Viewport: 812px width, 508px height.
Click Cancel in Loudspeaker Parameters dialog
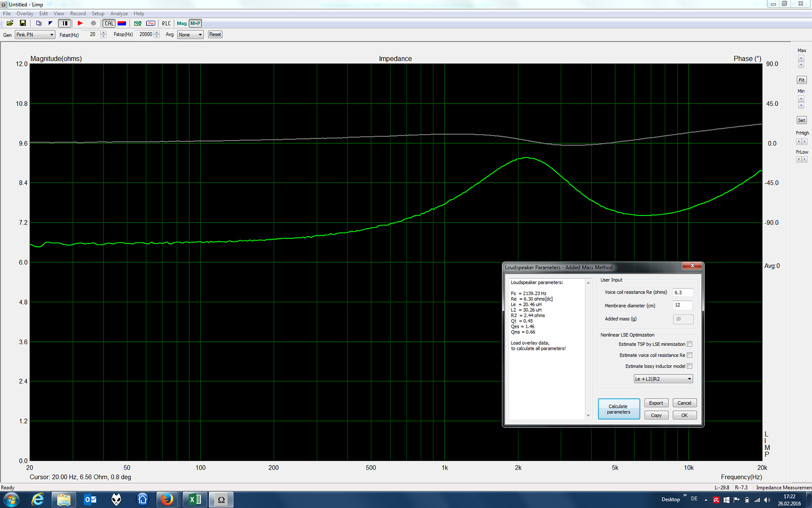(x=685, y=403)
